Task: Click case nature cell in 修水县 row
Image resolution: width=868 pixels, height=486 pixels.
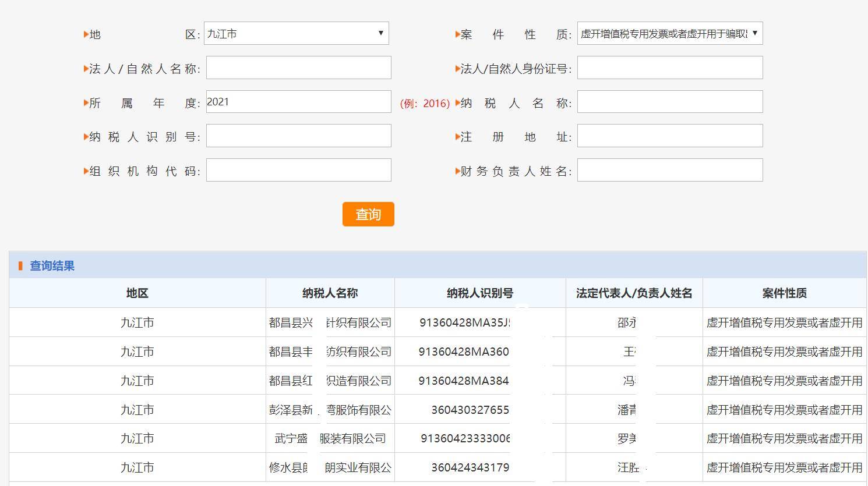Action: pos(785,467)
